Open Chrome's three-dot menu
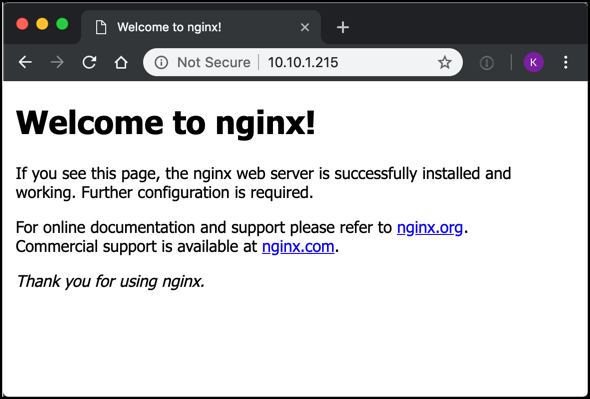Viewport: 590px width, 399px height. tap(566, 62)
